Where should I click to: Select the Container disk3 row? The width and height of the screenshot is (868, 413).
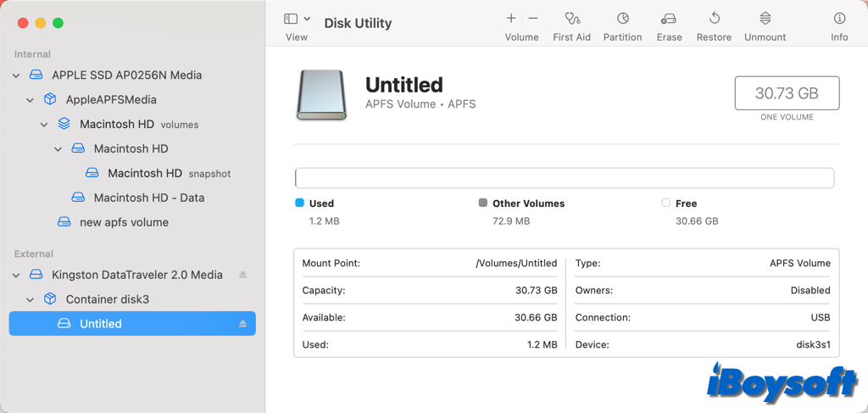(x=132, y=299)
